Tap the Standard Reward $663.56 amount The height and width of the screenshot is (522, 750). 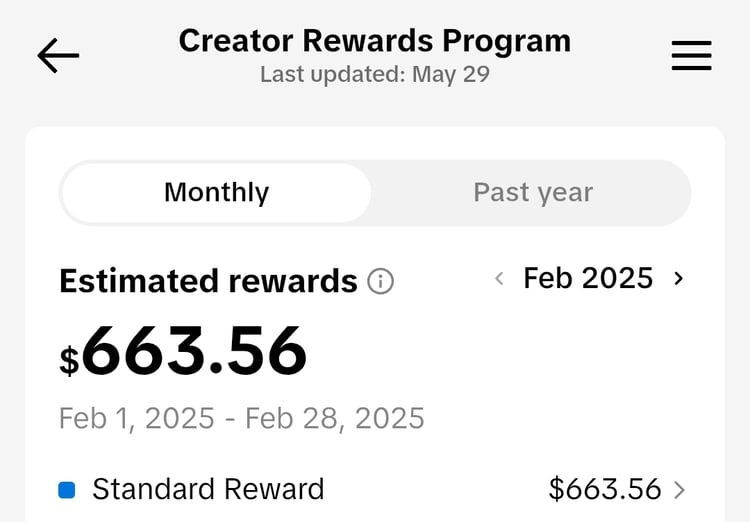(605, 489)
